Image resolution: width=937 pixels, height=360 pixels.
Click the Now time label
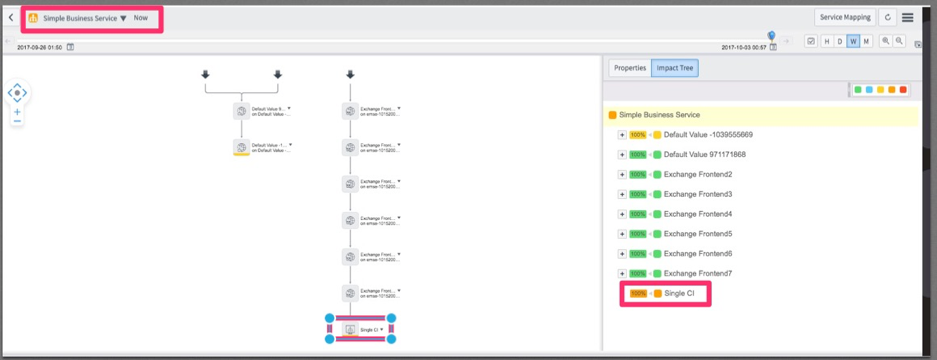[140, 18]
